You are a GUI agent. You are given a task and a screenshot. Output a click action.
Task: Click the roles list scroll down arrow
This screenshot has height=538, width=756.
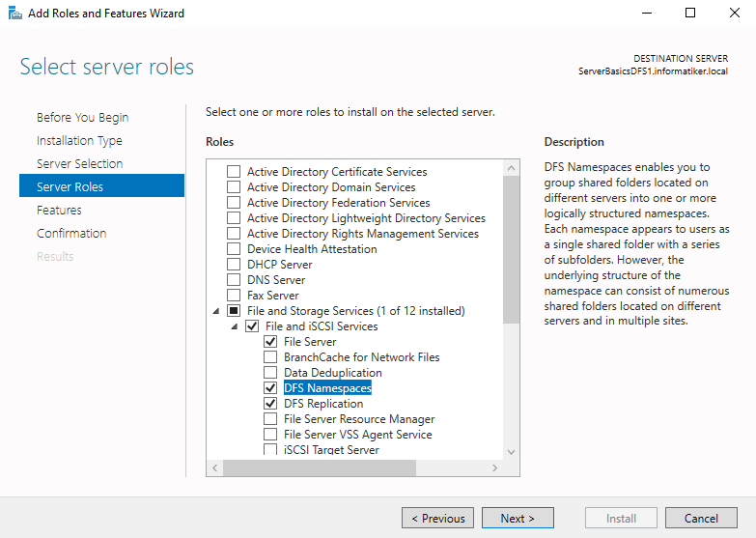point(511,452)
